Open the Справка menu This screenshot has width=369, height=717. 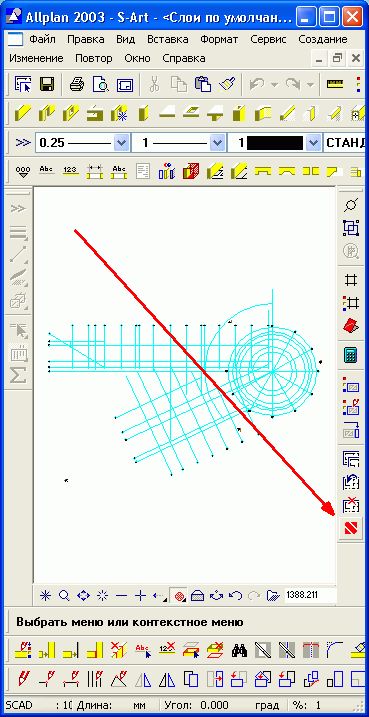click(184, 59)
